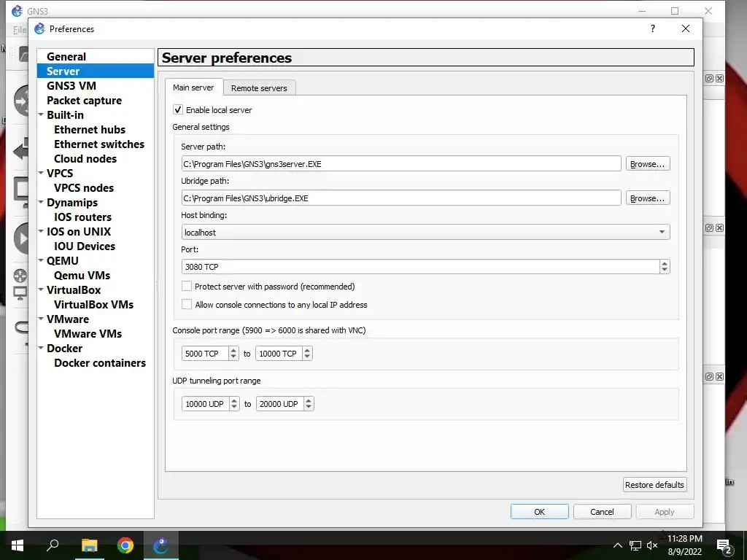Uncheck Enable local server

tap(178, 109)
